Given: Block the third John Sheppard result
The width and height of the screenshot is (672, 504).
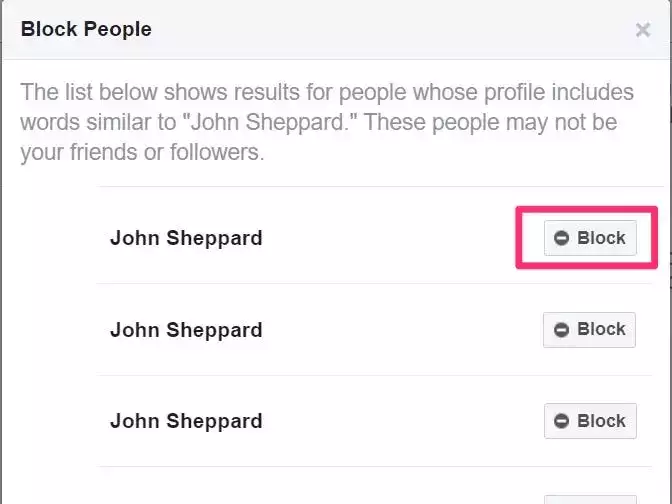Looking at the screenshot, I should (x=589, y=421).
